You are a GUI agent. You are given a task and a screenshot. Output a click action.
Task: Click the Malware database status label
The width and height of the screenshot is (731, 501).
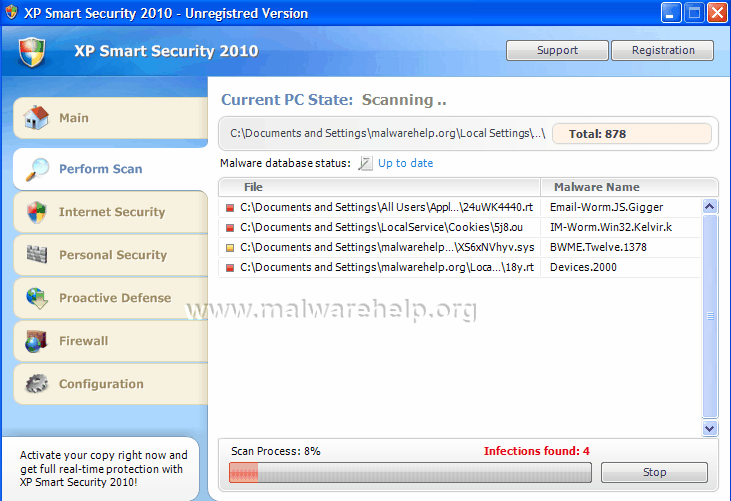tap(285, 163)
